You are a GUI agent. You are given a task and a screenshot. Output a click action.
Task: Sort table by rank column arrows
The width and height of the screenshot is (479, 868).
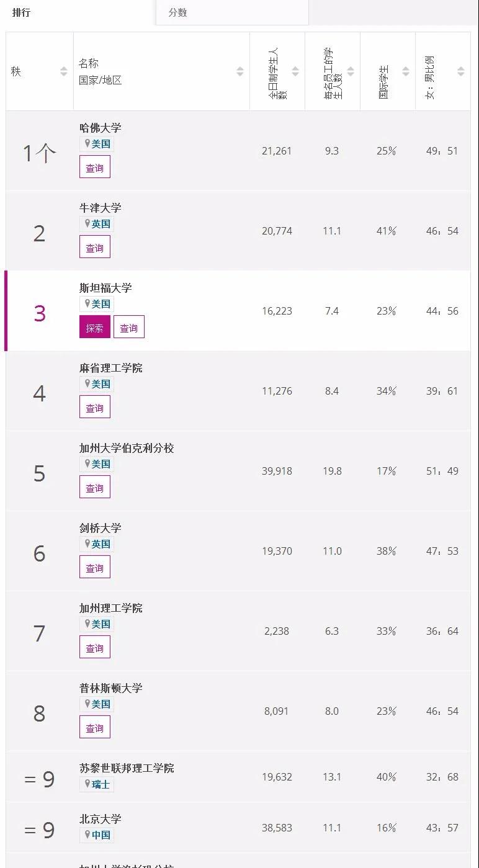click(63, 71)
